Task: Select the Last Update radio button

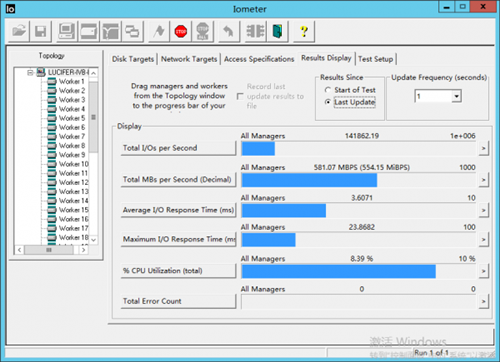Action: point(328,102)
